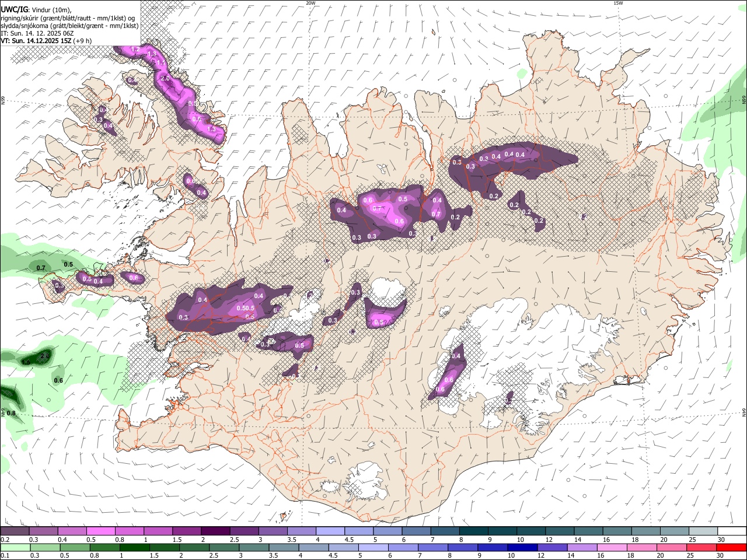Select the 'slydda/snjókoma' legend description line

pos(69,25)
